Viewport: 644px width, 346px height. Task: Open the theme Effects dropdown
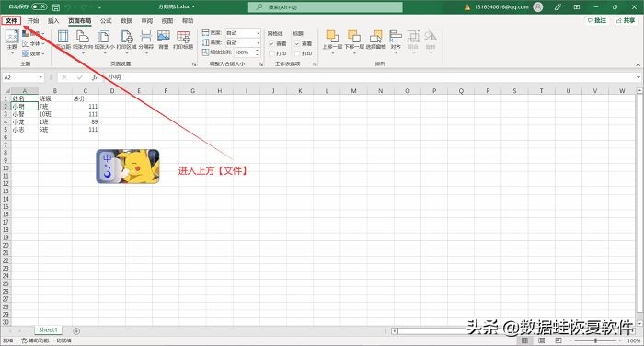(x=33, y=53)
